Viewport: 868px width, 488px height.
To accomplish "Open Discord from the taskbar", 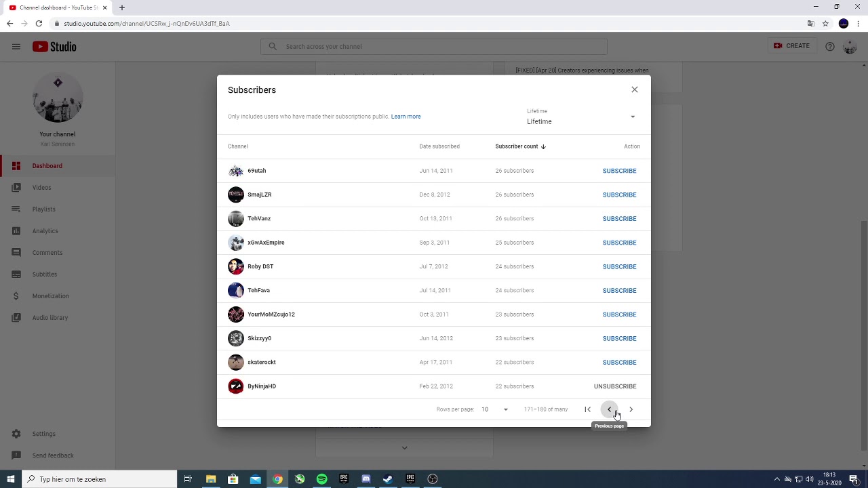I will coord(366,479).
